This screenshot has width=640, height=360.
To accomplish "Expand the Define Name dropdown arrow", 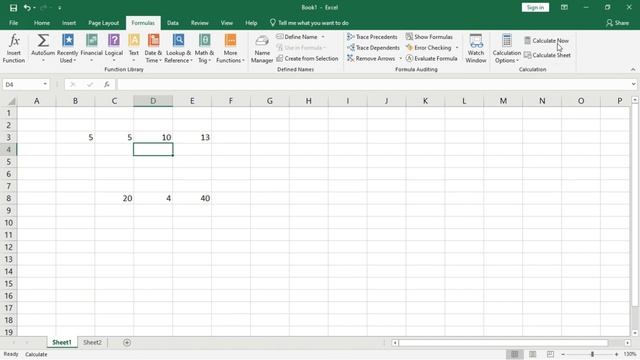I will pyautogui.click(x=323, y=37).
